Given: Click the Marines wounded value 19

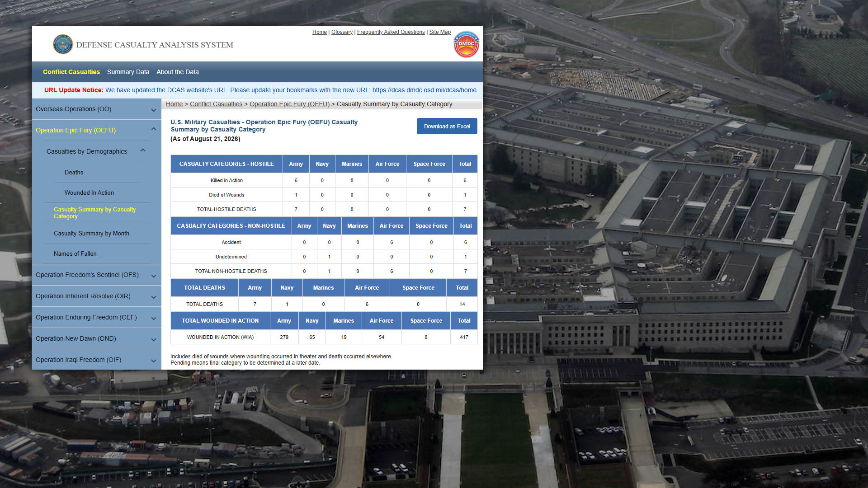Looking at the screenshot, I should 344,337.
